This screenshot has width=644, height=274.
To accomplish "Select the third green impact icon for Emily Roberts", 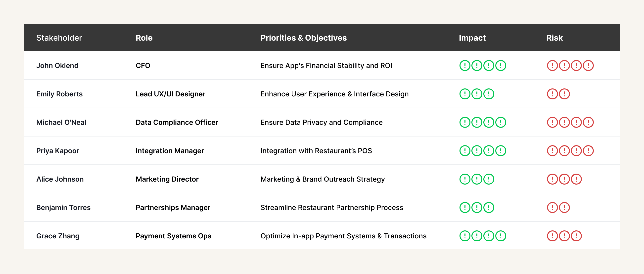I will coord(489,94).
